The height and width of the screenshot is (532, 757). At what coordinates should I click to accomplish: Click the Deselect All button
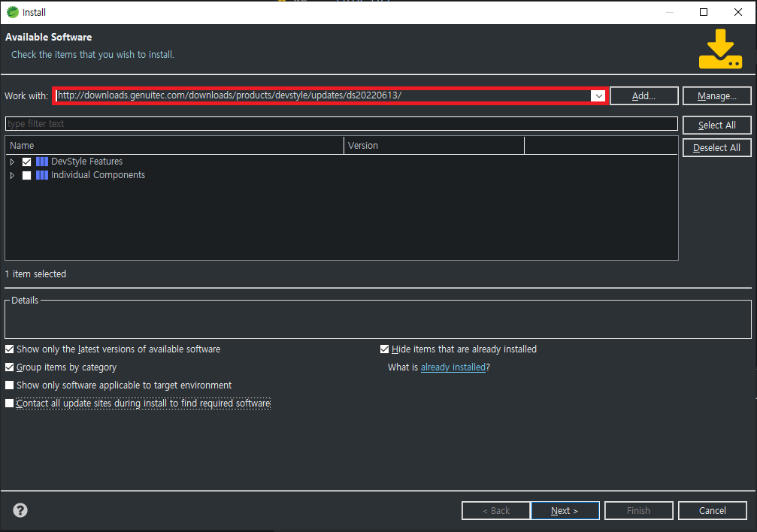[717, 148]
